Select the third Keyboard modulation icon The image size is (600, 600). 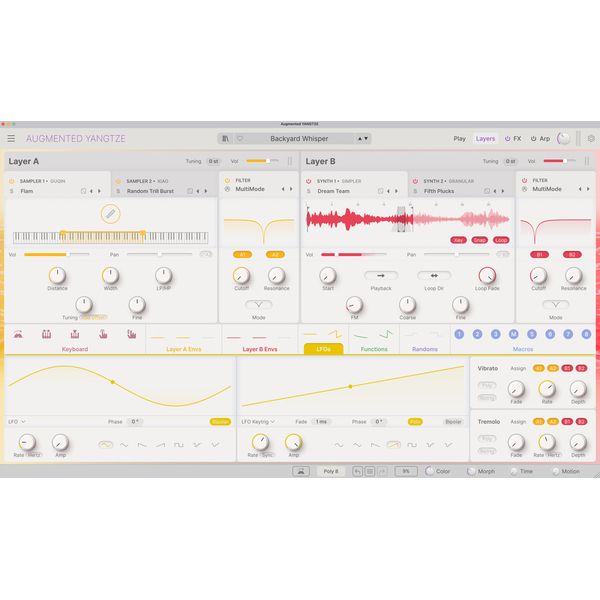point(75,334)
